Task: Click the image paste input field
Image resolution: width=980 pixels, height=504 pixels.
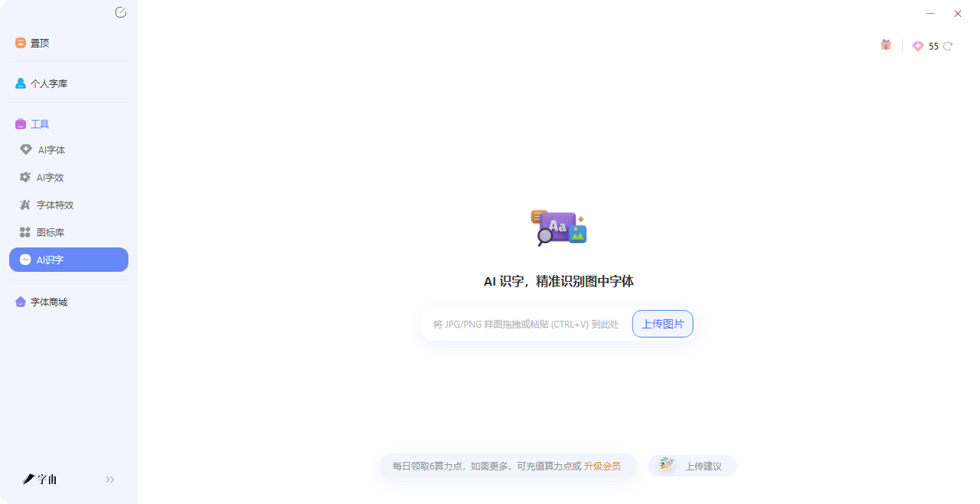Action: tap(526, 324)
